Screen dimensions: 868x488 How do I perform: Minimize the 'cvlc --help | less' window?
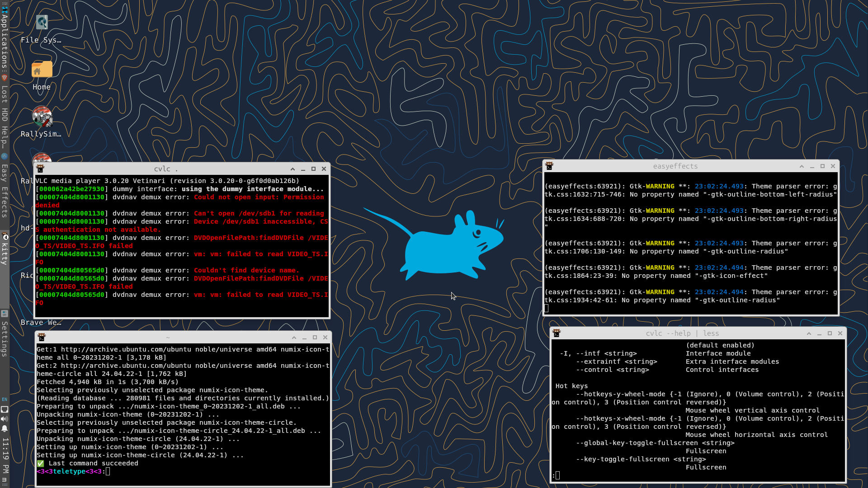(819, 333)
